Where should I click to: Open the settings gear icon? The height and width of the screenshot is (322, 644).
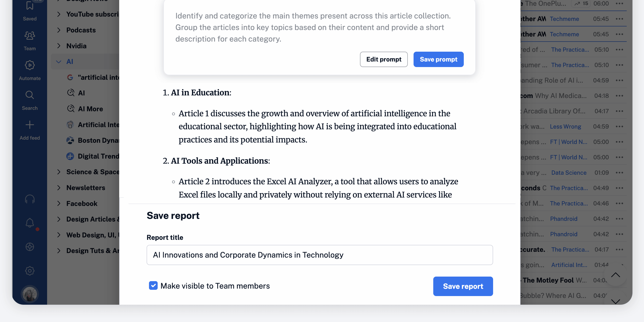tap(30, 271)
